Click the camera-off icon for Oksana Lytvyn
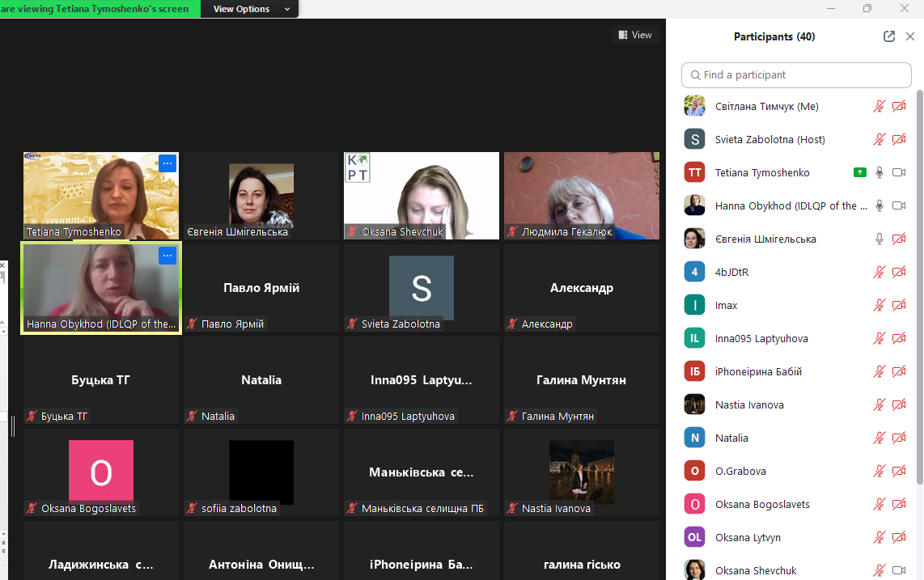 point(899,538)
